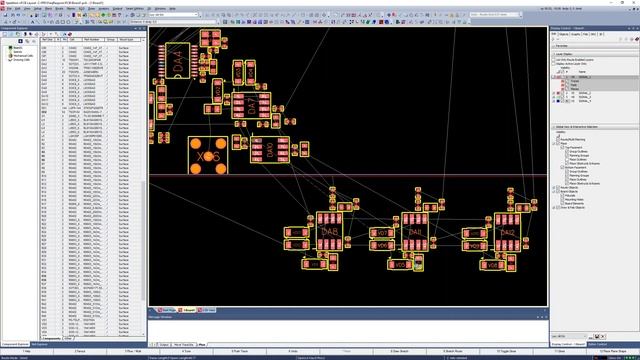Collapse the Favorites section header
The width and height of the screenshot is (640, 360).
pyautogui.click(x=554, y=46)
